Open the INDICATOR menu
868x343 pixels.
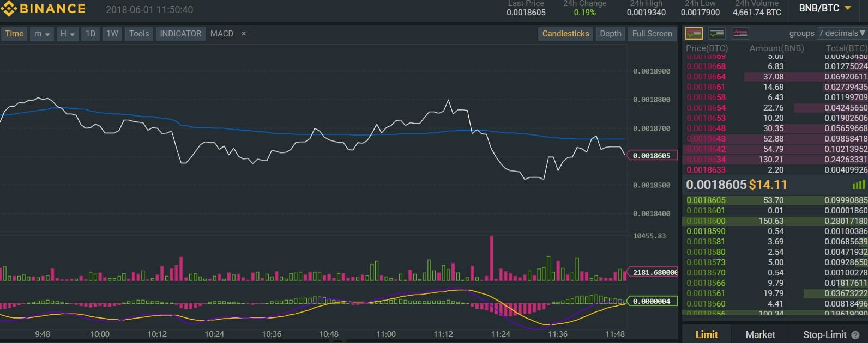point(180,34)
